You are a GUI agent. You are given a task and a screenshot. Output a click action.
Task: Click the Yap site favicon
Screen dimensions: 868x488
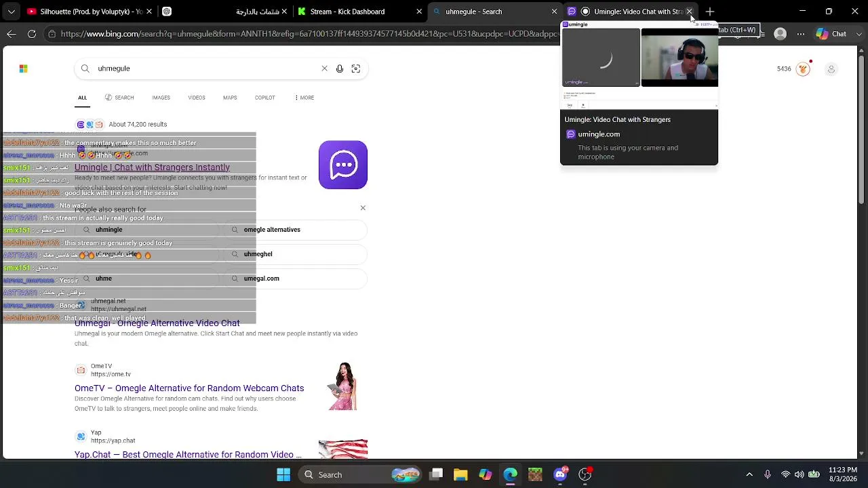81,436
